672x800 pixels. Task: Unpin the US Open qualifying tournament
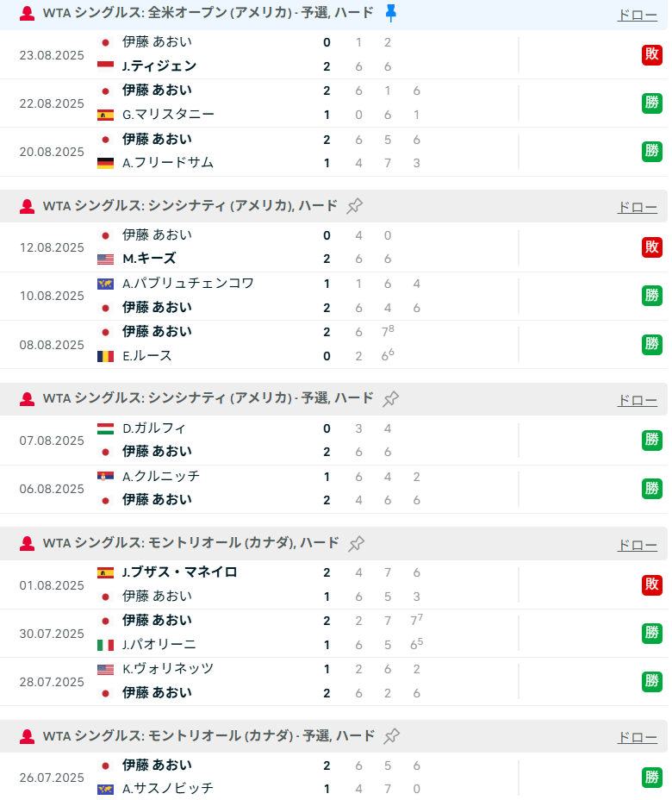tap(391, 12)
